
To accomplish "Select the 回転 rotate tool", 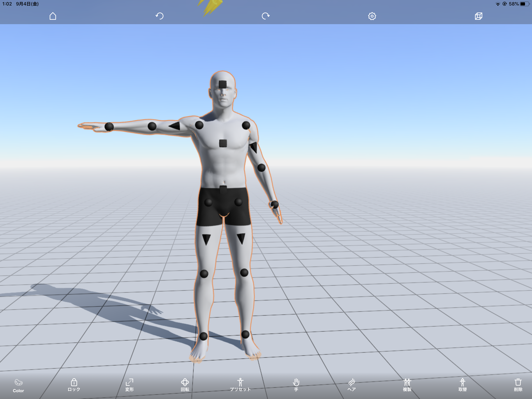I will point(185,385).
